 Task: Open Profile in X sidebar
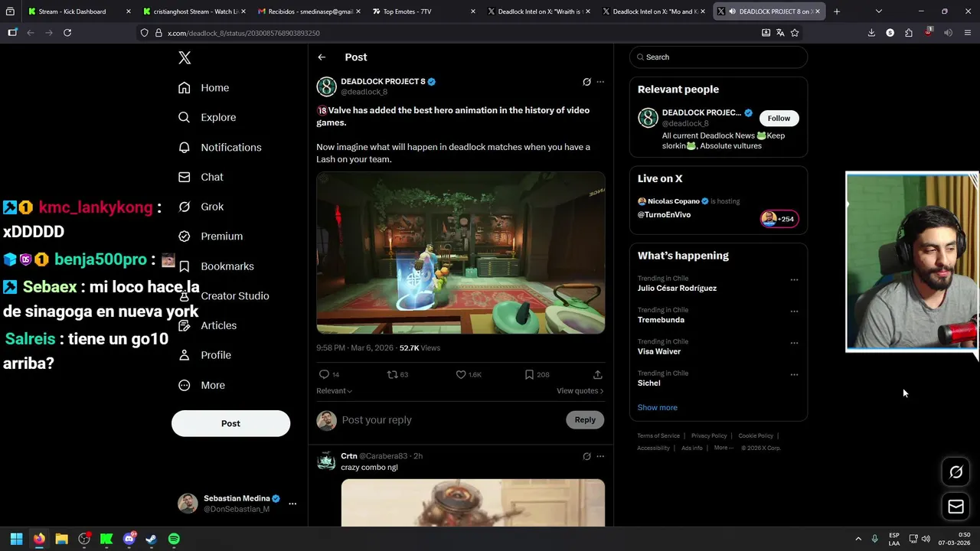tap(204, 355)
